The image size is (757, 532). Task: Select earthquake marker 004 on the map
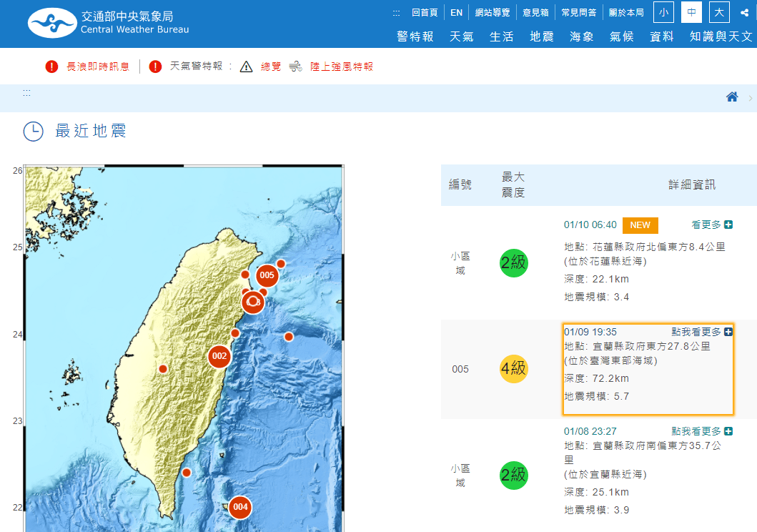tap(240, 507)
